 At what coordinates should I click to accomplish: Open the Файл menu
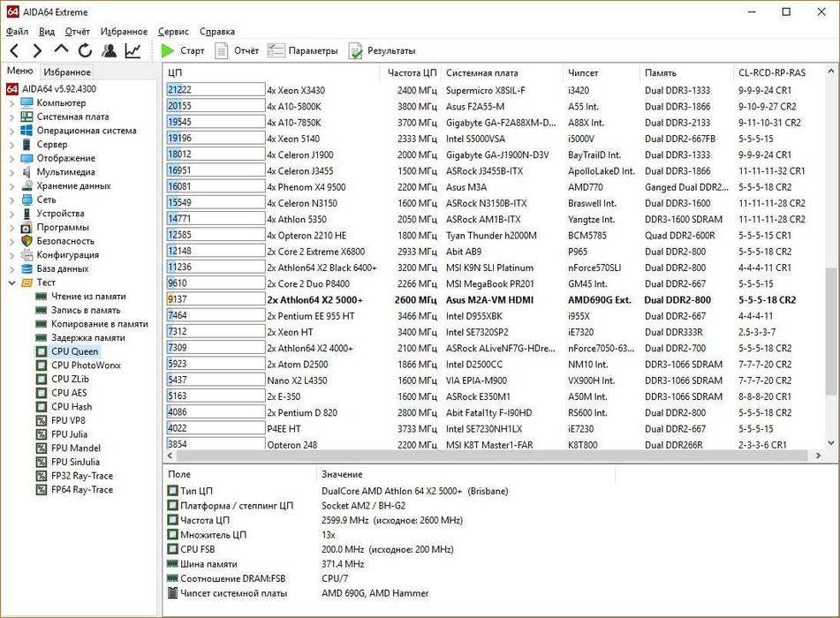coord(17,32)
